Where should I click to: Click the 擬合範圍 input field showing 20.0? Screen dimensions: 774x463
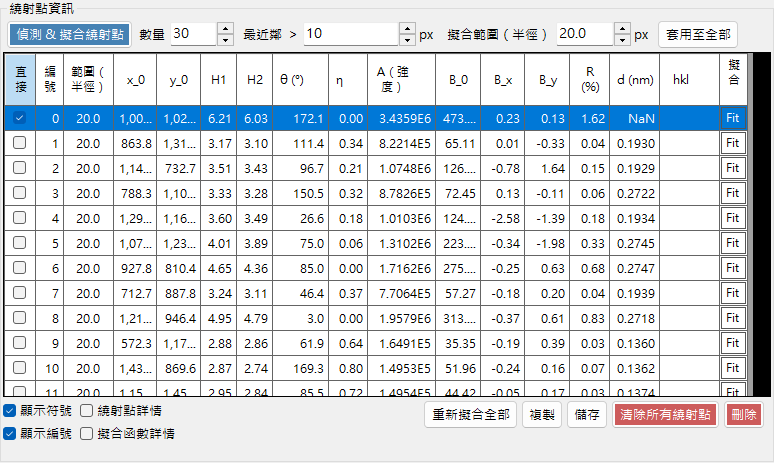click(x=585, y=34)
